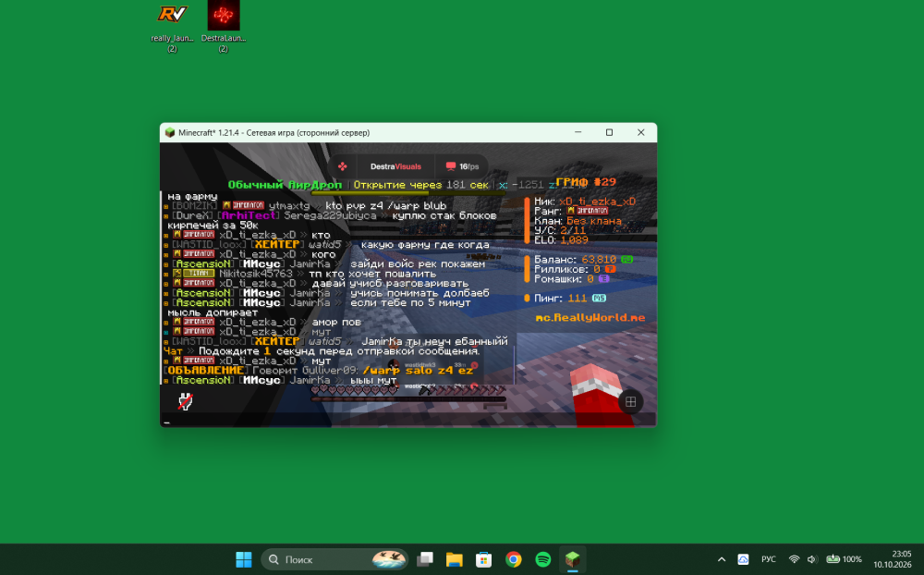Click chat message 'зайди войс рек покажем'
The image size is (924, 575).
418,264
